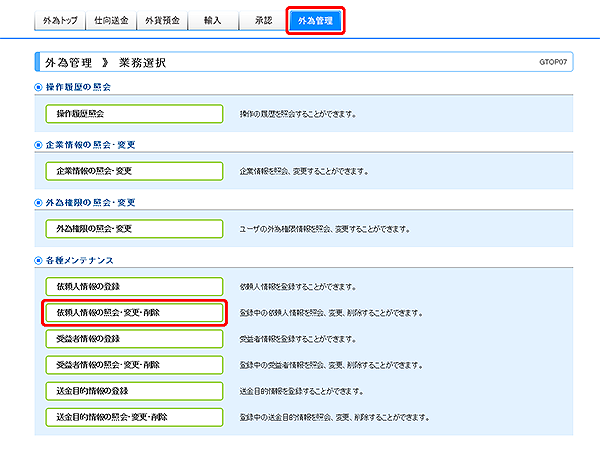Image resolution: width=600 pixels, height=450 pixels.
Task: Open 依頼人情報の照会・変更・削除 button
Action: point(133,312)
